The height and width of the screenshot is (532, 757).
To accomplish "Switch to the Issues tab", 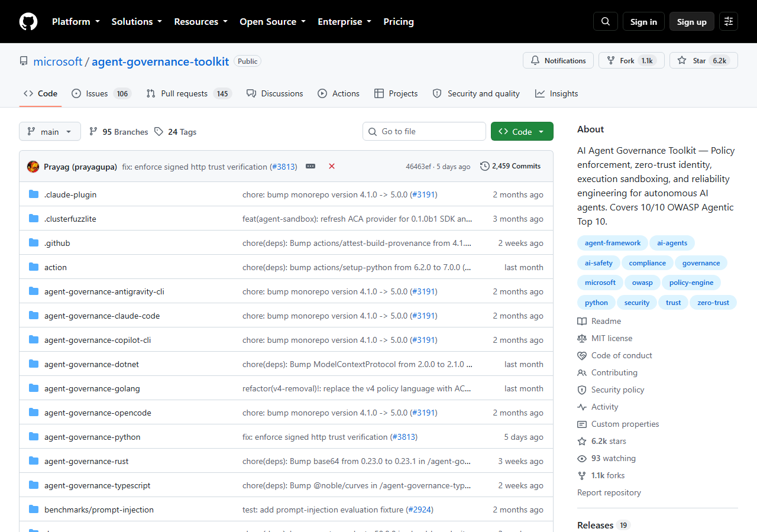I will (101, 93).
